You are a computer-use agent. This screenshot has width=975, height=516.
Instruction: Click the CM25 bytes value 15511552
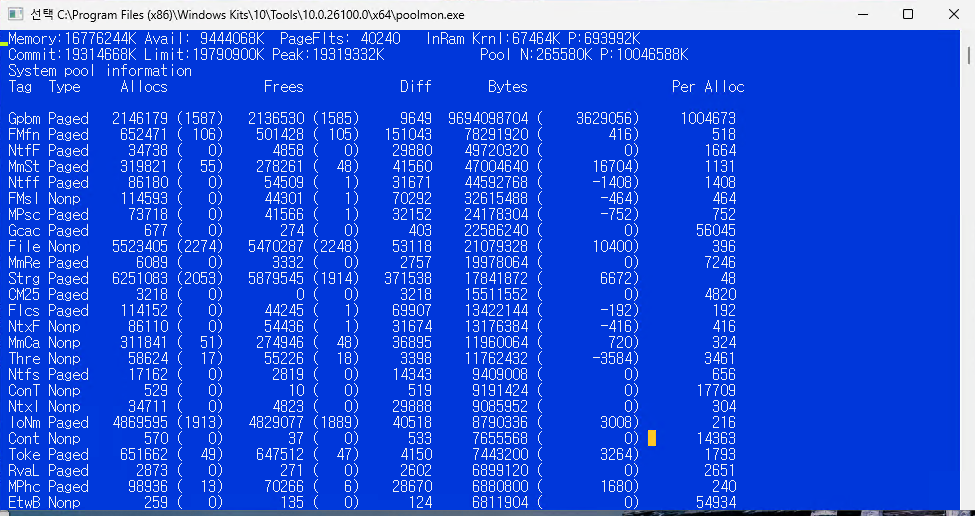pyautogui.click(x=496, y=295)
